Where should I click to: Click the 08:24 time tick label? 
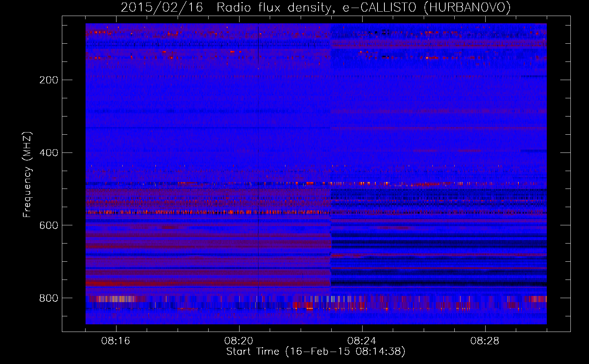pos(361,341)
